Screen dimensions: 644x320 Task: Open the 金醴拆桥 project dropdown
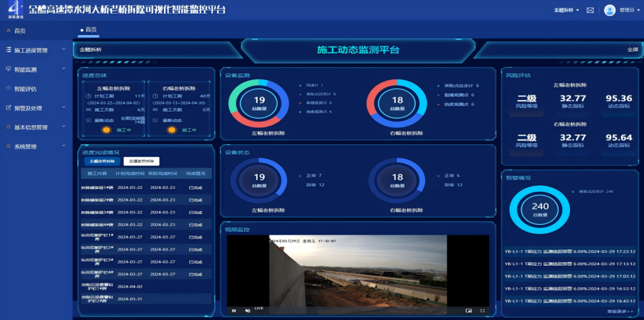pyautogui.click(x=566, y=10)
